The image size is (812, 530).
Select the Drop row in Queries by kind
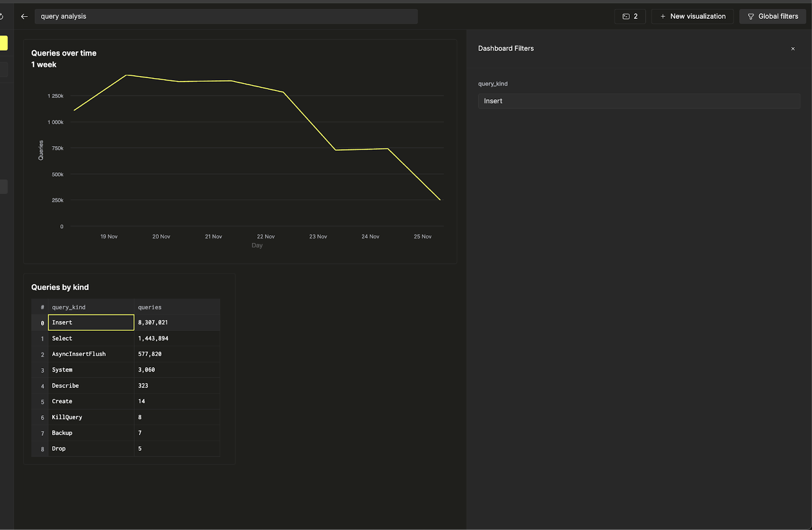(91, 448)
